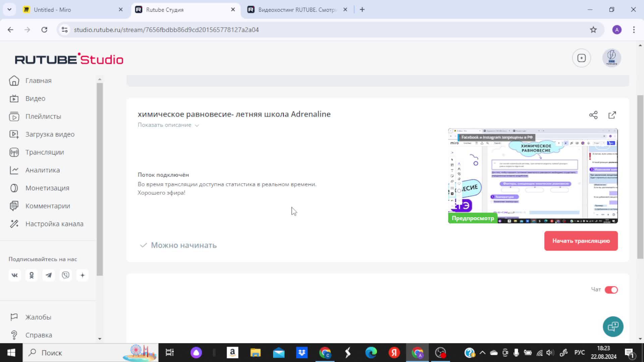Screen dimensions: 644x362
Task: Show hidden system tray icons chevron
Action: tap(482, 353)
